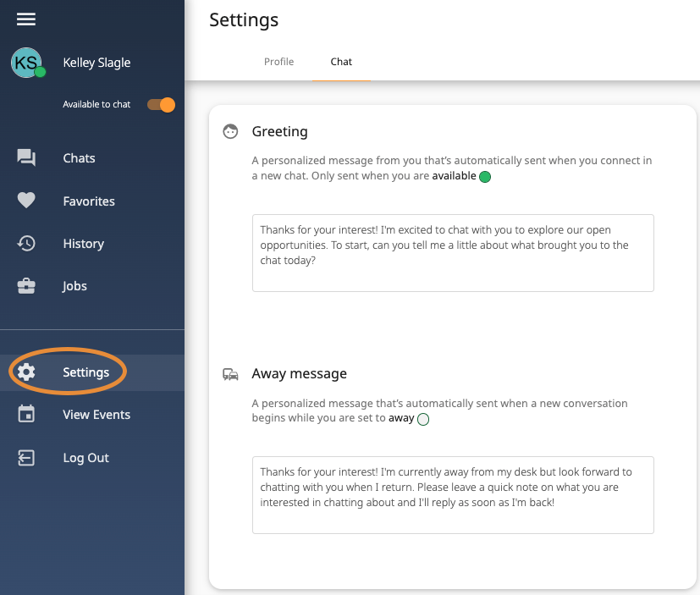Open the Jobs sidebar item
Image resolution: width=700 pixels, height=595 pixels.
pos(74,286)
